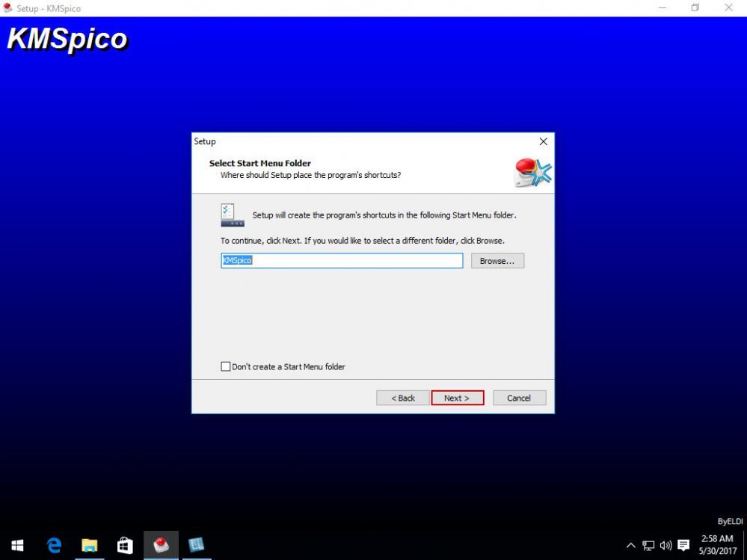Show hidden system tray icons
The image size is (747, 560).
click(x=630, y=546)
